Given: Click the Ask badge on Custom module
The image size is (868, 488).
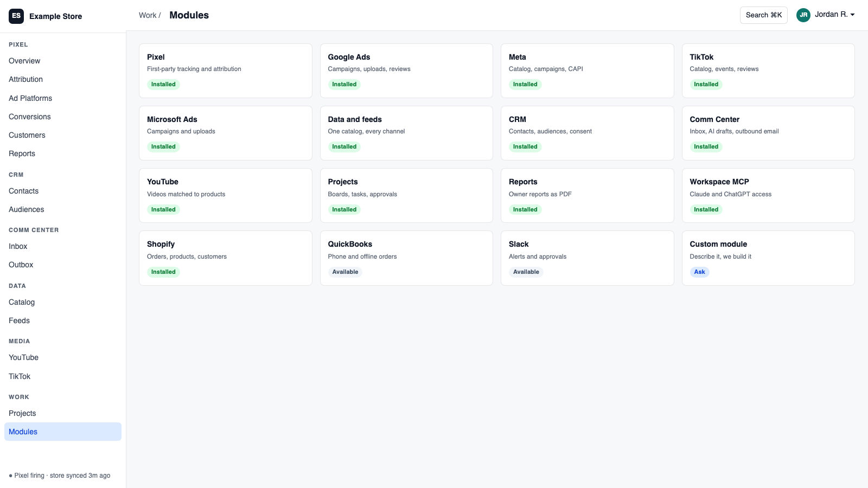Looking at the screenshot, I should coord(700,272).
